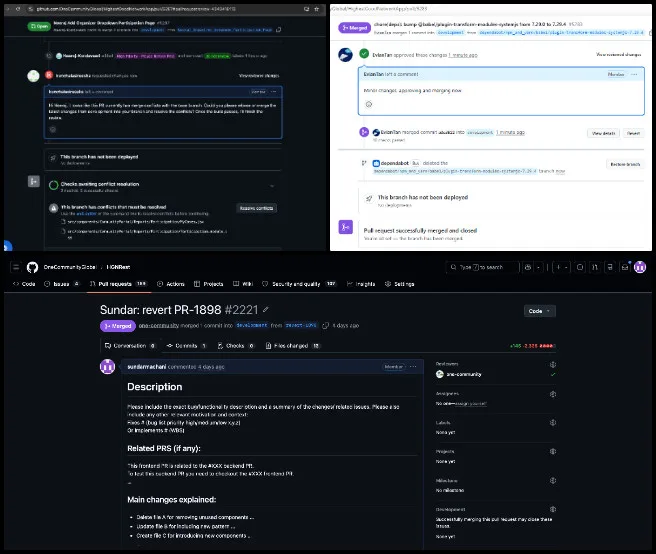The height and width of the screenshot is (554, 656).
Task: Click the GitHub Octocat logo
Action: click(x=32, y=267)
